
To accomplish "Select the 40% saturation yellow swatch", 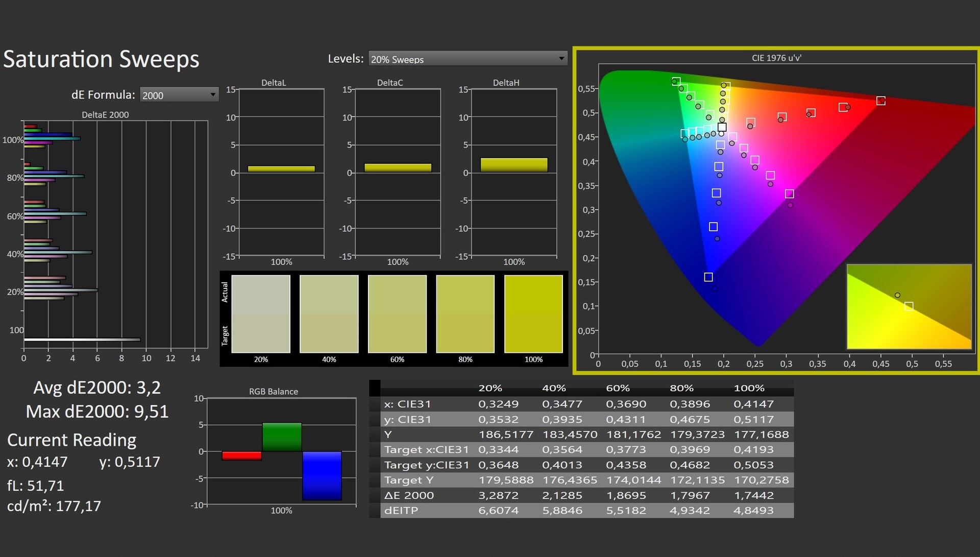I will (x=329, y=313).
